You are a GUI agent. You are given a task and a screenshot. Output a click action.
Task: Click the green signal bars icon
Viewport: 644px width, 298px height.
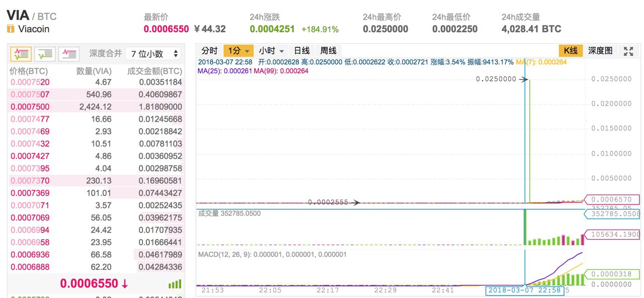175,284
